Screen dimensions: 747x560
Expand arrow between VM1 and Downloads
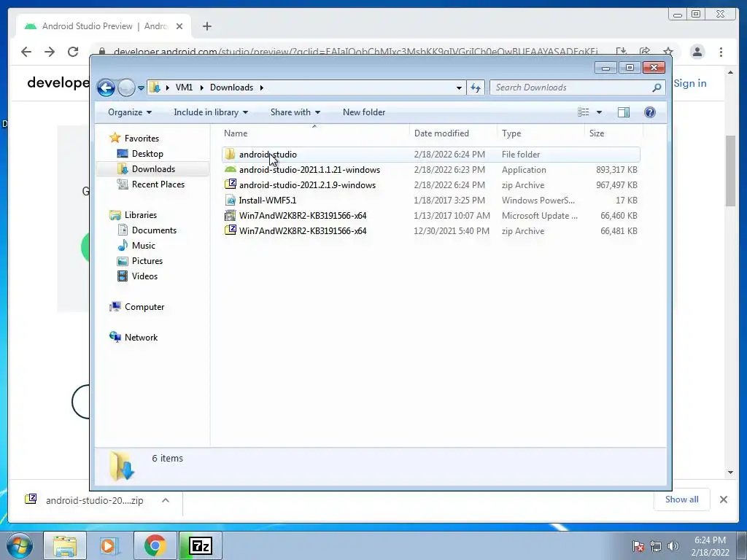[x=201, y=87]
